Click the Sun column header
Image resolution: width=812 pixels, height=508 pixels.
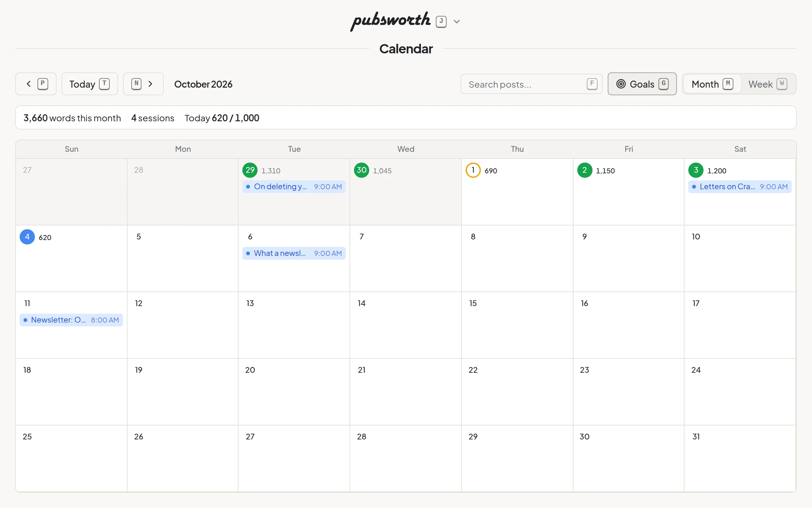[71, 149]
